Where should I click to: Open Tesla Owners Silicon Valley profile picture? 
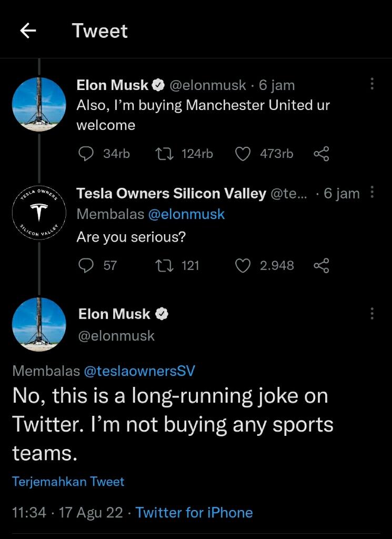point(39,212)
